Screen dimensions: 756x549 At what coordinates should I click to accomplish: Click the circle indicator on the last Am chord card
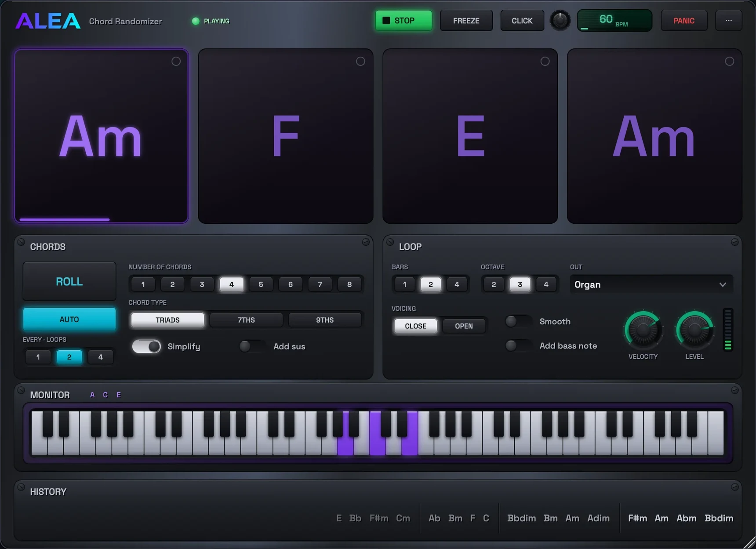[x=730, y=62]
